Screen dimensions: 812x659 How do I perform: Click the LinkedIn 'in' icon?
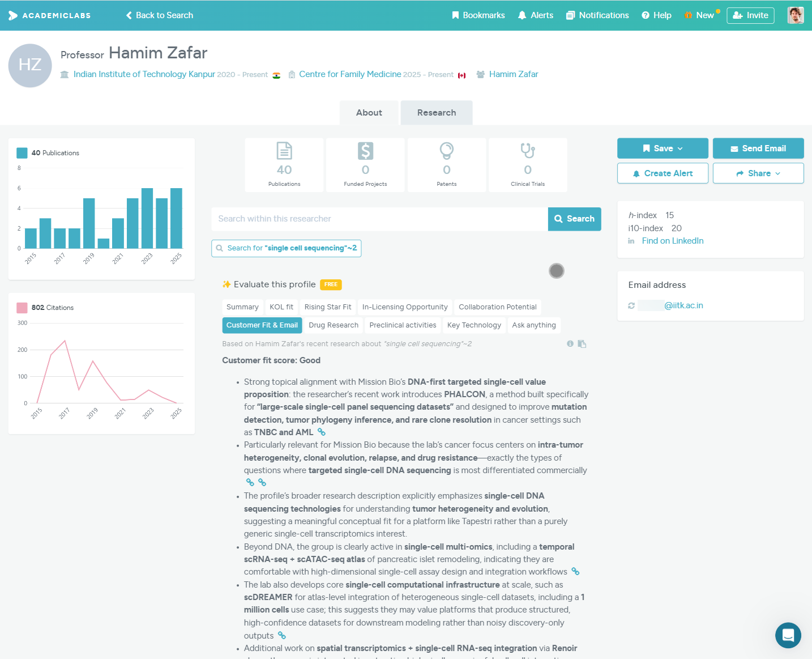point(631,241)
